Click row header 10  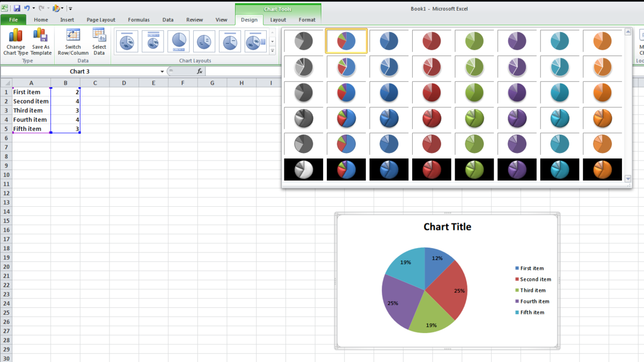pos(6,175)
